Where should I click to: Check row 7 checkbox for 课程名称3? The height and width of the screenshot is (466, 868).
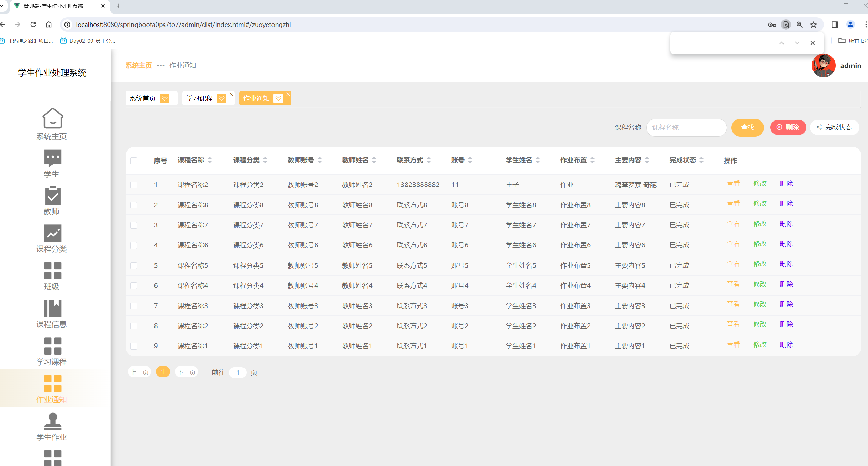point(134,306)
